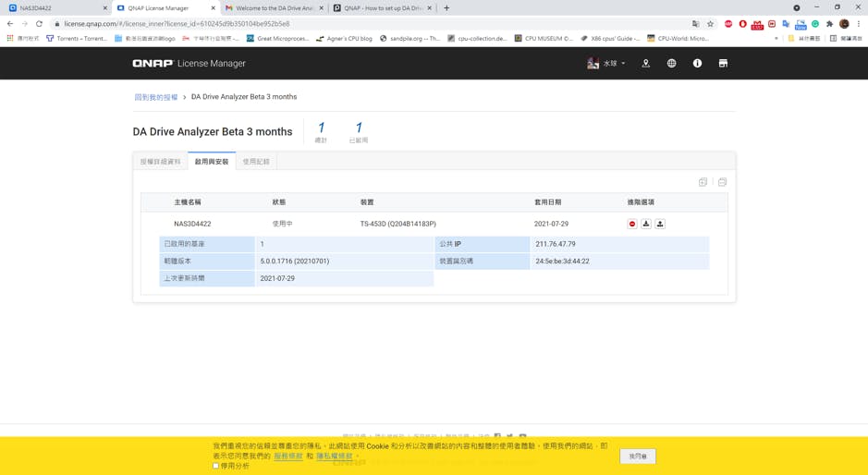Click the download license file icon

646,224
